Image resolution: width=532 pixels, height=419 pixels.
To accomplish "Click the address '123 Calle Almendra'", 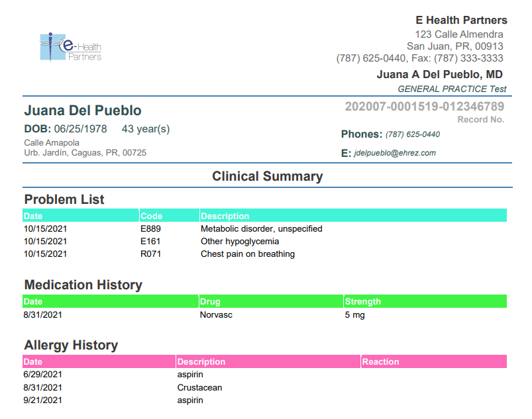I will [458, 34].
